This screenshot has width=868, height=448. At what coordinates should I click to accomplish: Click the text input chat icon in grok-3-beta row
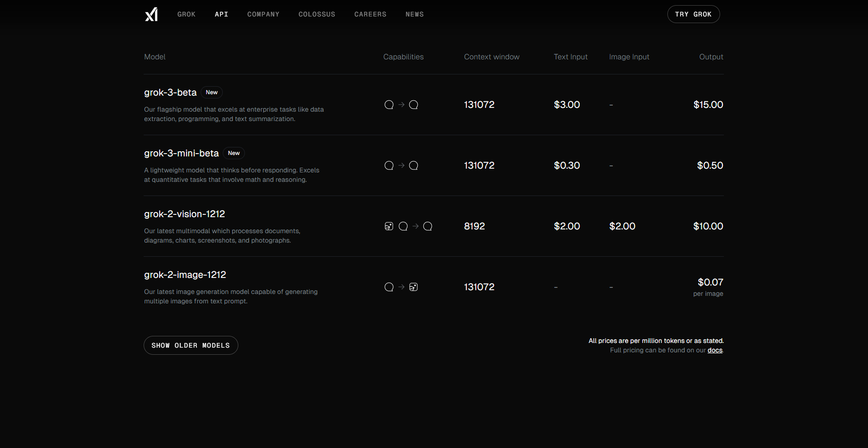pyautogui.click(x=389, y=105)
